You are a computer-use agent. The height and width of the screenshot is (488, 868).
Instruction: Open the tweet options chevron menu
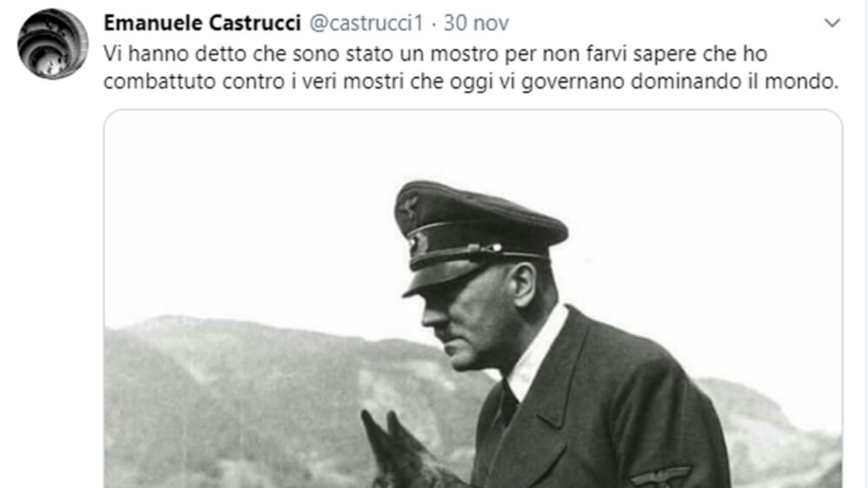(x=832, y=23)
